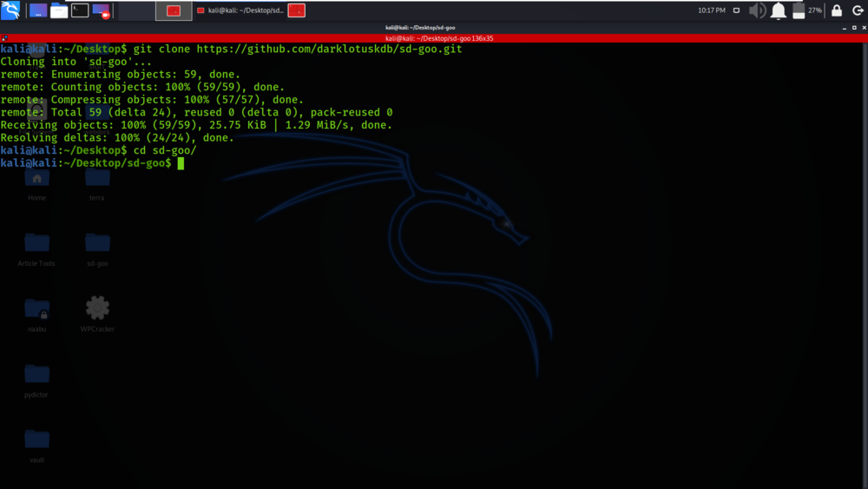Click 'Enumerating objects: 59, done.' line
The width and height of the screenshot is (868, 489).
click(146, 74)
